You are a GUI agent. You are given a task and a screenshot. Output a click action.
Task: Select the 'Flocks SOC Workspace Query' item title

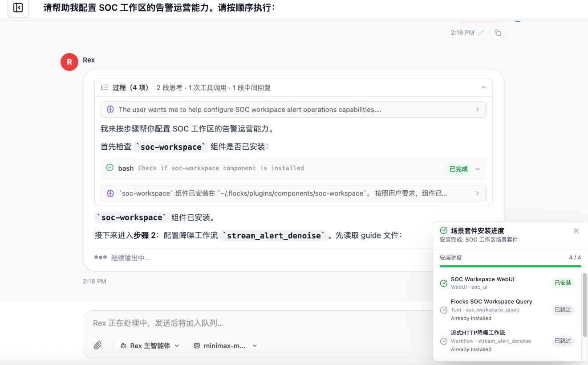(x=491, y=302)
